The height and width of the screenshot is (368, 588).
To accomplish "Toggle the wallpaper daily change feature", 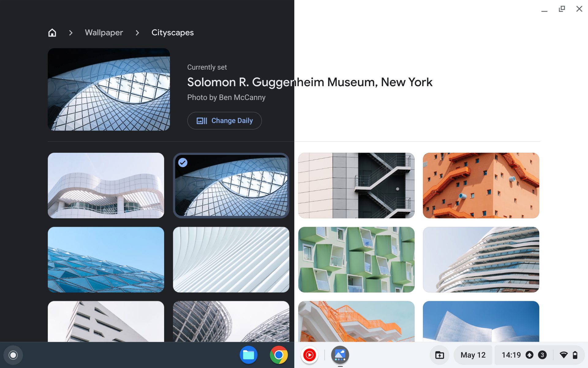I will [x=224, y=121].
